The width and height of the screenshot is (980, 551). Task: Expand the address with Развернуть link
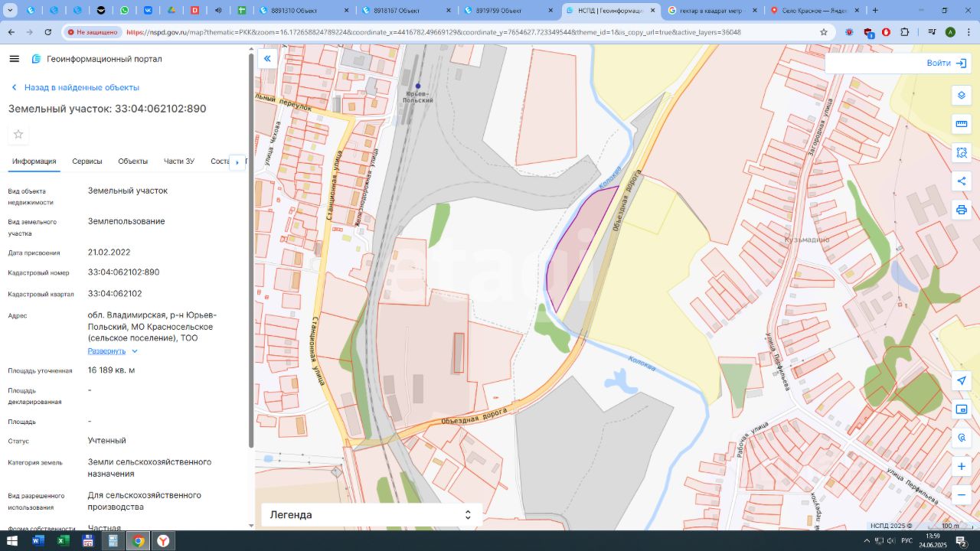(x=113, y=351)
